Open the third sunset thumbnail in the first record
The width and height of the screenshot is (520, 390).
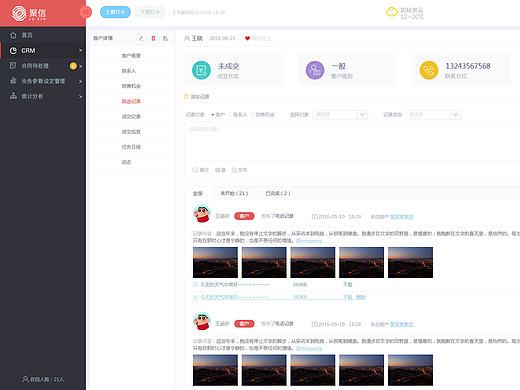coord(313,262)
